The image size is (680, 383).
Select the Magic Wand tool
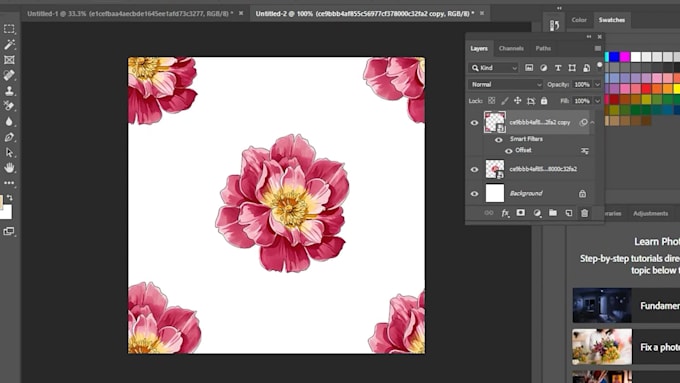tap(9, 44)
